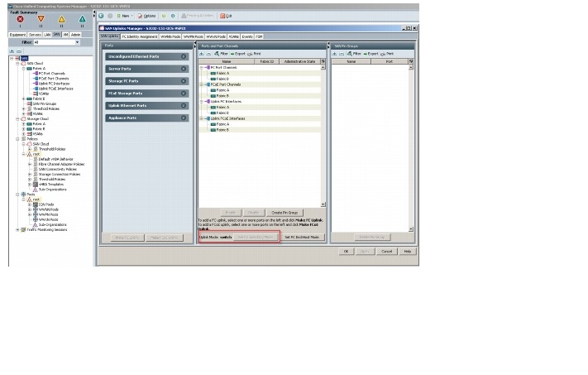Click the Help button

[407, 252]
